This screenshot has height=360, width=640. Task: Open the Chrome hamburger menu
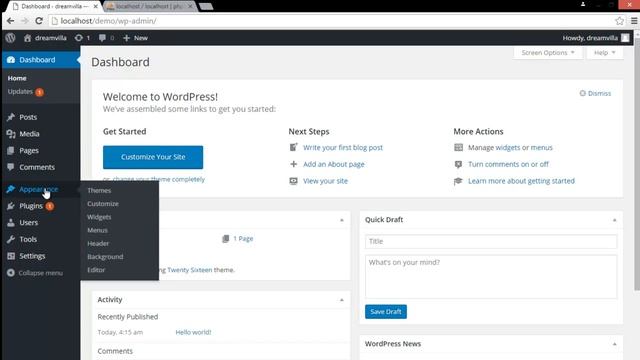tap(634, 21)
